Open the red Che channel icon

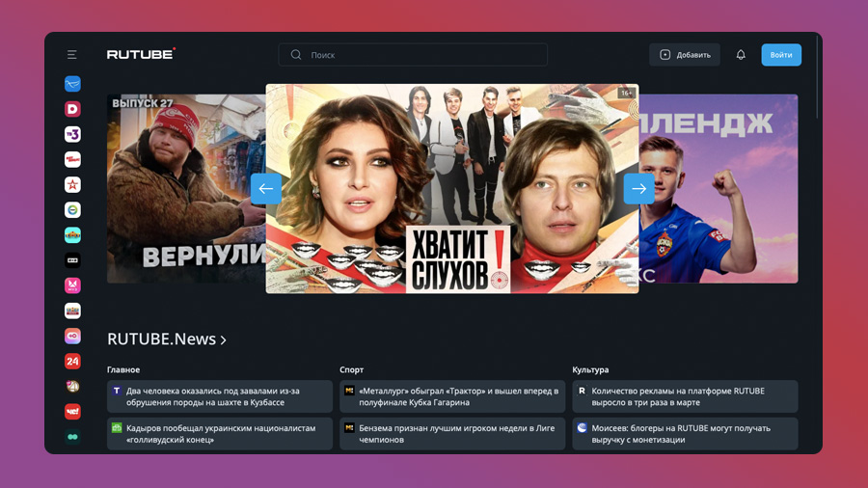72,412
